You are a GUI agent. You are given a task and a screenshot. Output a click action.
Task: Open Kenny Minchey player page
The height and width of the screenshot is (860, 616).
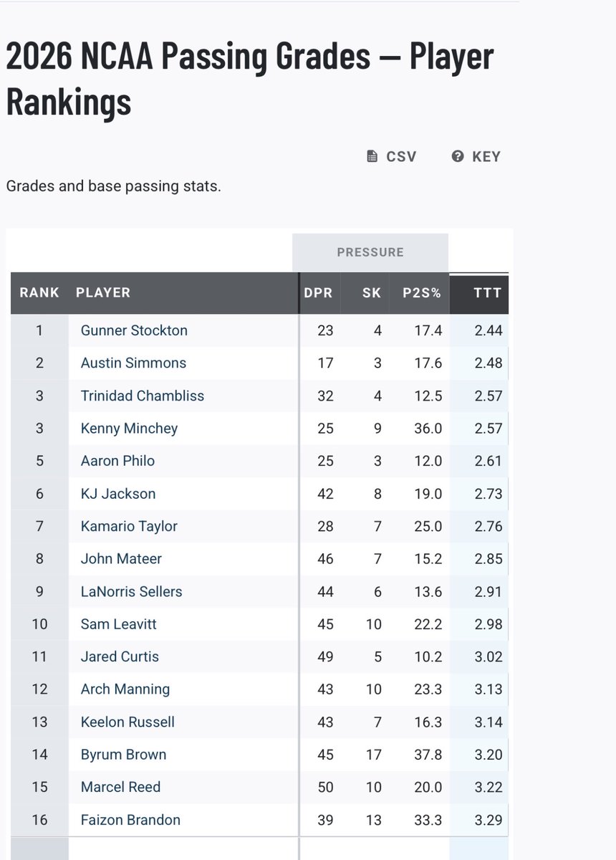pyautogui.click(x=129, y=429)
